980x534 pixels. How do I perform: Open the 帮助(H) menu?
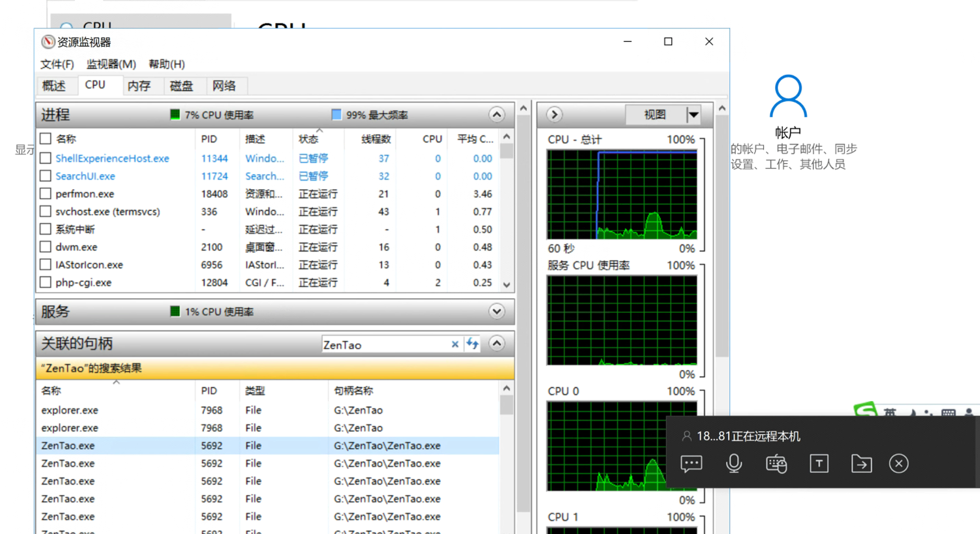point(166,64)
